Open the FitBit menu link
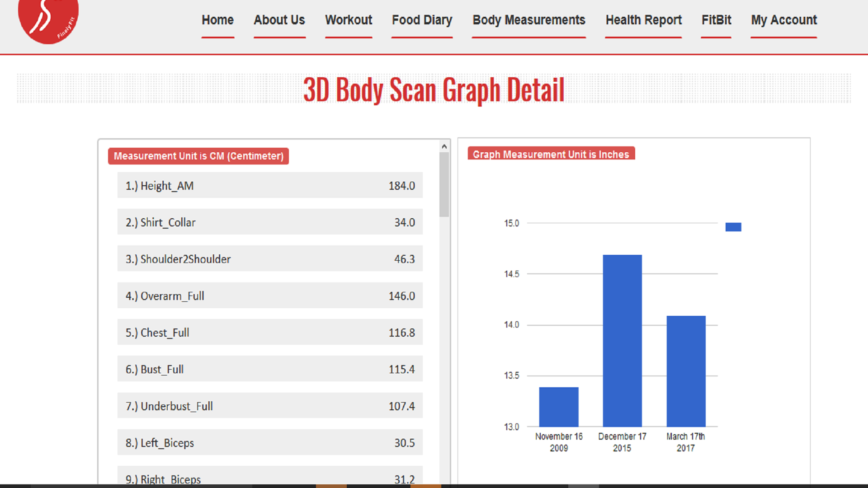 (716, 20)
